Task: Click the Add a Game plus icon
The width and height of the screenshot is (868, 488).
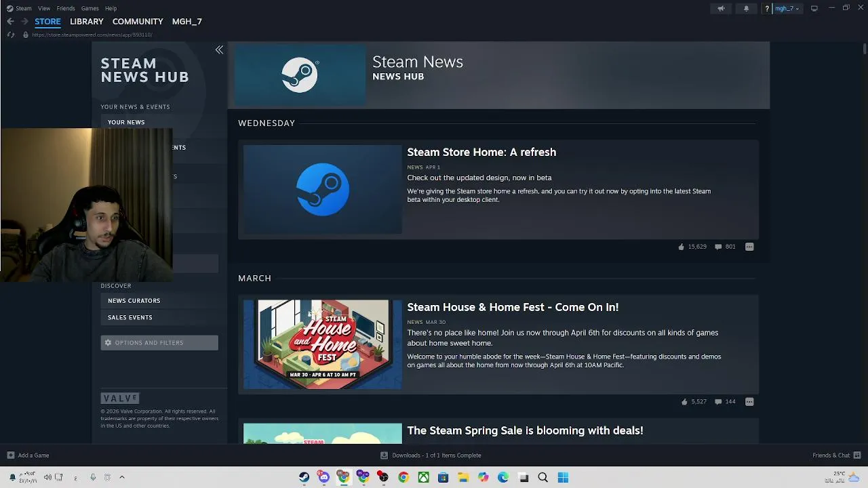Action: (10, 455)
